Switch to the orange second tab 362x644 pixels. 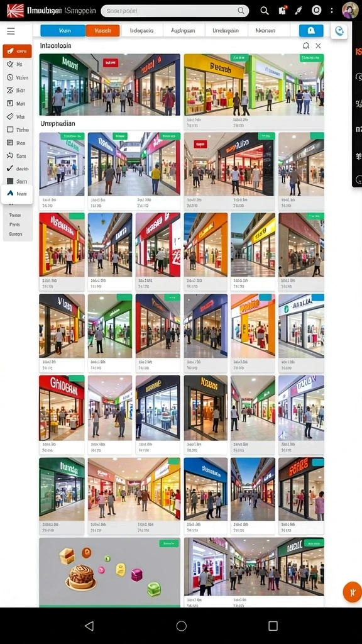click(x=102, y=31)
